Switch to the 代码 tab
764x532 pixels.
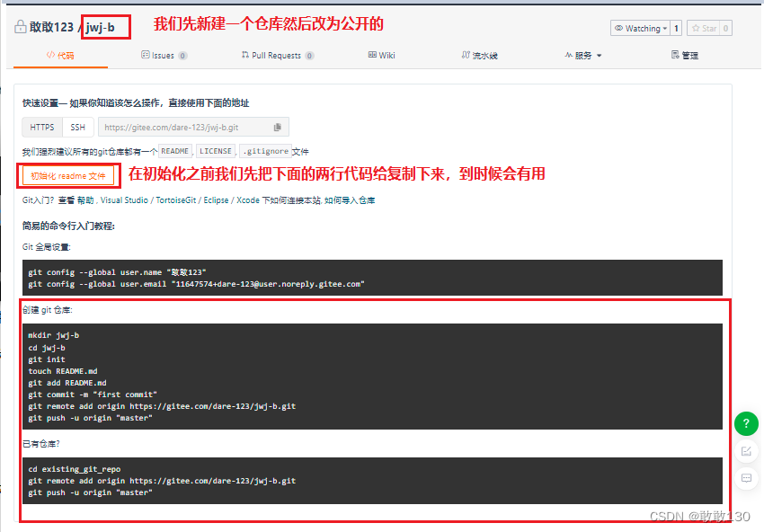60,56
